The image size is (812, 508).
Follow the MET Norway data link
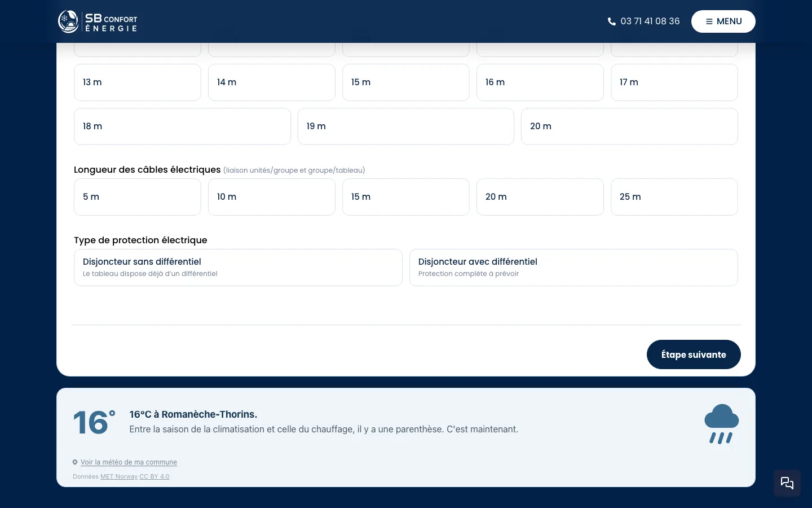tap(119, 477)
